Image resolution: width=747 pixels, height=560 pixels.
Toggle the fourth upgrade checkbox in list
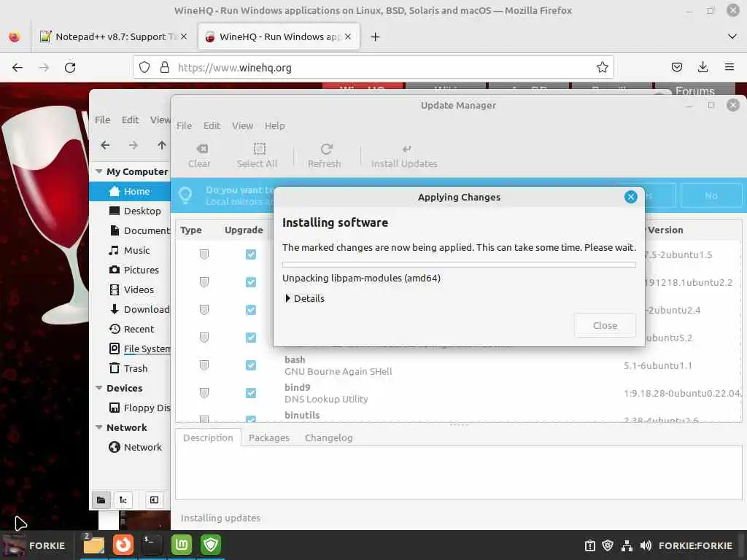(251, 338)
